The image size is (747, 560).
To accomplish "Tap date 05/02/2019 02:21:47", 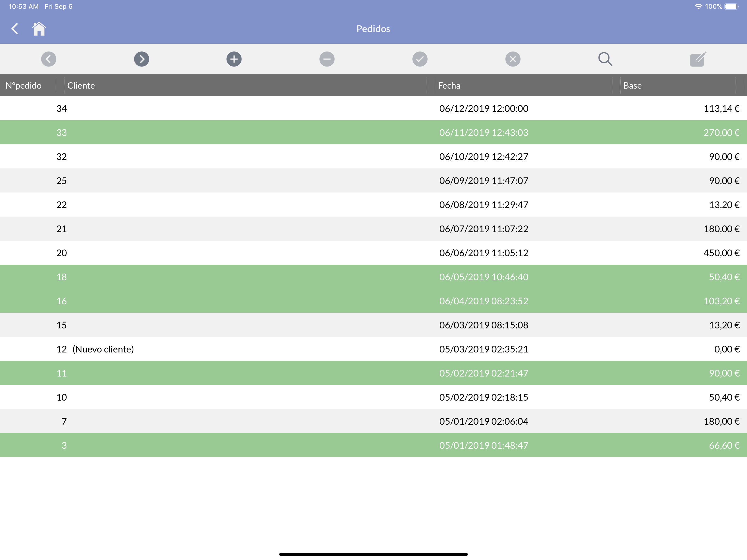I will pos(484,373).
